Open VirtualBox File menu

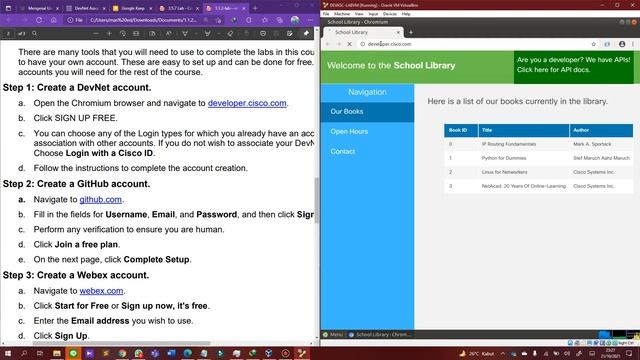coord(326,14)
